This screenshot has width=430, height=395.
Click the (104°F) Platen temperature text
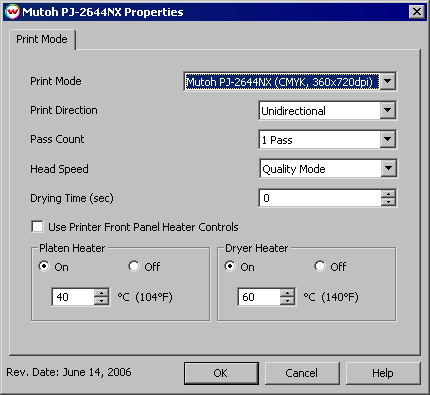[154, 297]
